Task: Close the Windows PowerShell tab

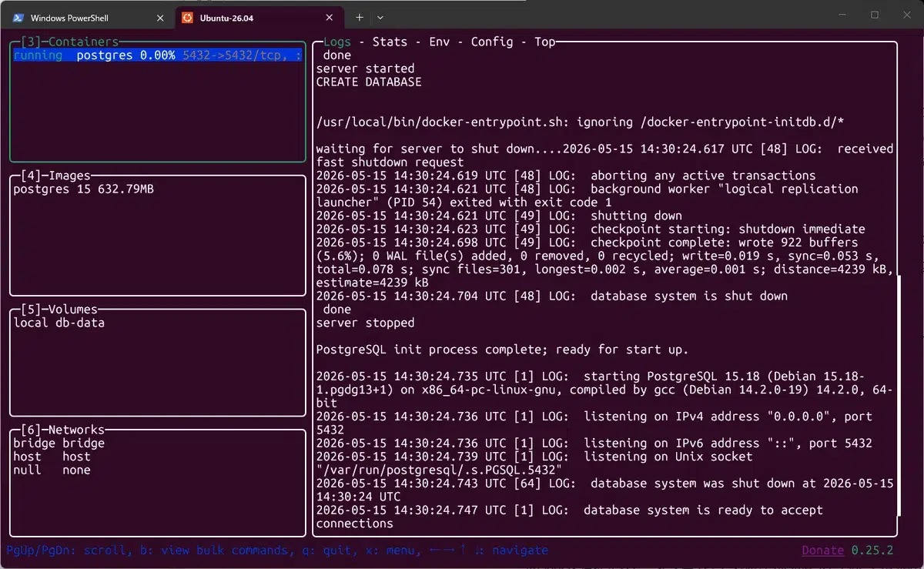Action: (160, 17)
